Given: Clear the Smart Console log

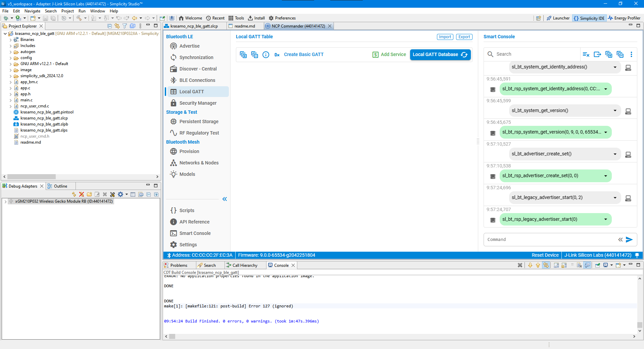Looking at the screenshot, I should tap(586, 54).
